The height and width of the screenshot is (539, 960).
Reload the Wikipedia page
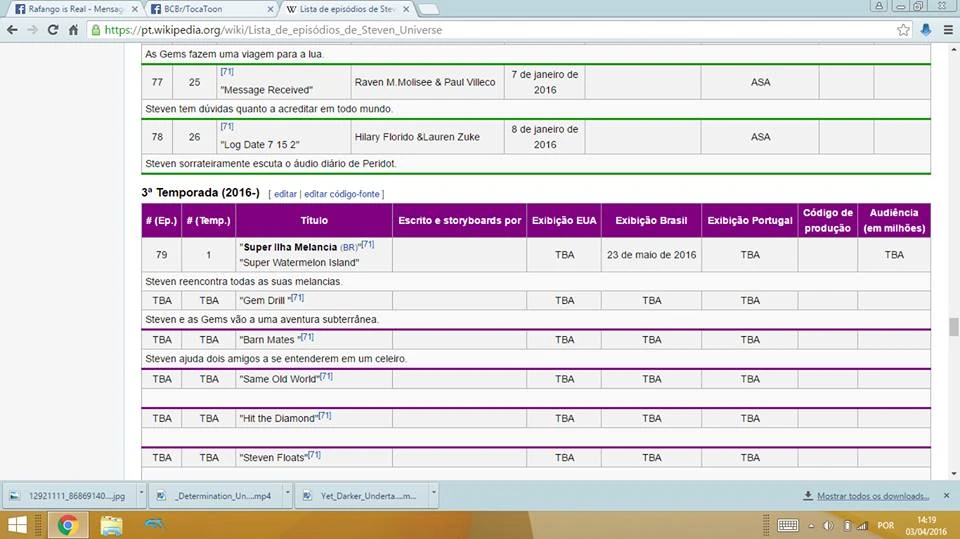52,30
